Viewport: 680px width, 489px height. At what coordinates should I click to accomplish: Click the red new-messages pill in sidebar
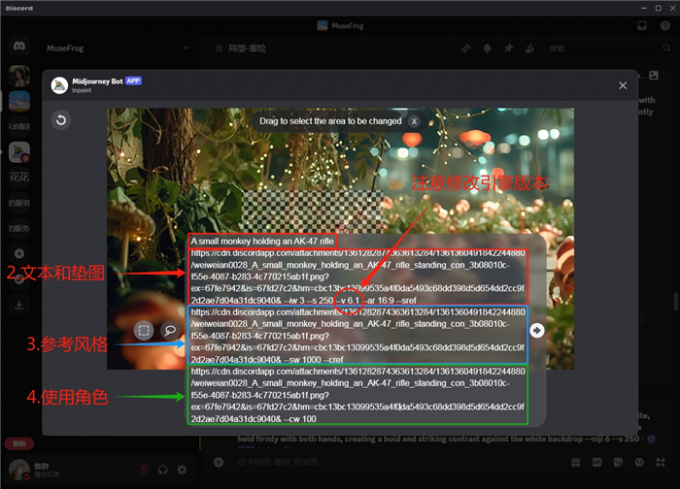[19, 443]
